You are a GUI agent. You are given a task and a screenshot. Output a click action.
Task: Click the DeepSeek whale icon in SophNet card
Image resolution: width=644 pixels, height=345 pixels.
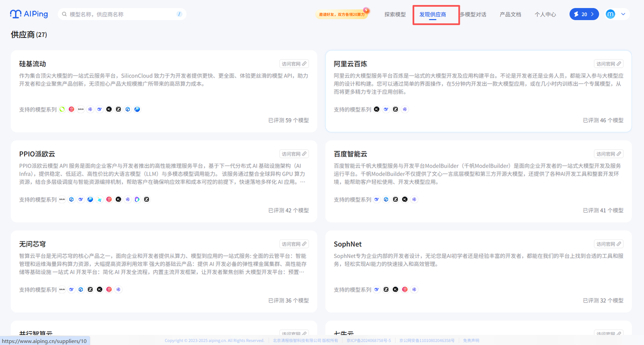376,289
